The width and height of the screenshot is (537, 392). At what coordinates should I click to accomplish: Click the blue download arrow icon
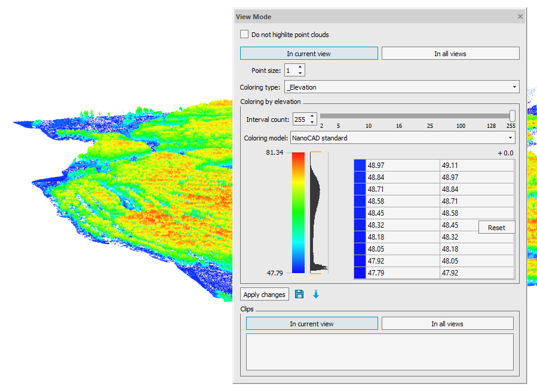tap(316, 294)
